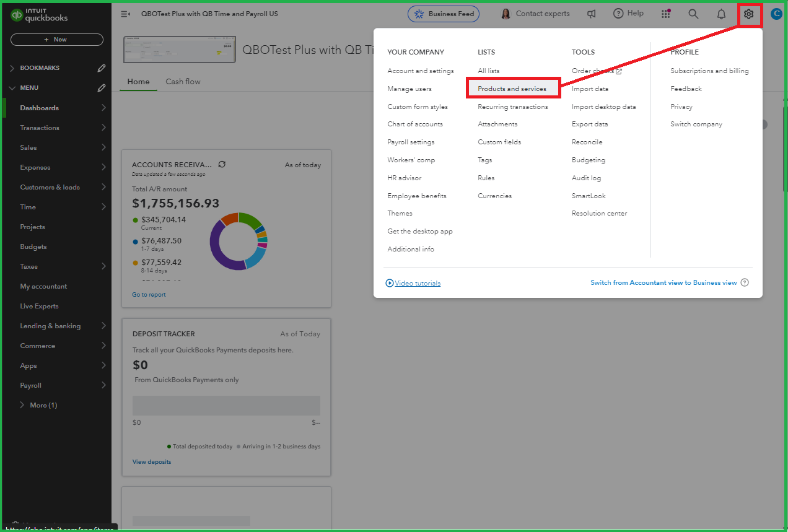Open the notifications bell

tap(721, 14)
